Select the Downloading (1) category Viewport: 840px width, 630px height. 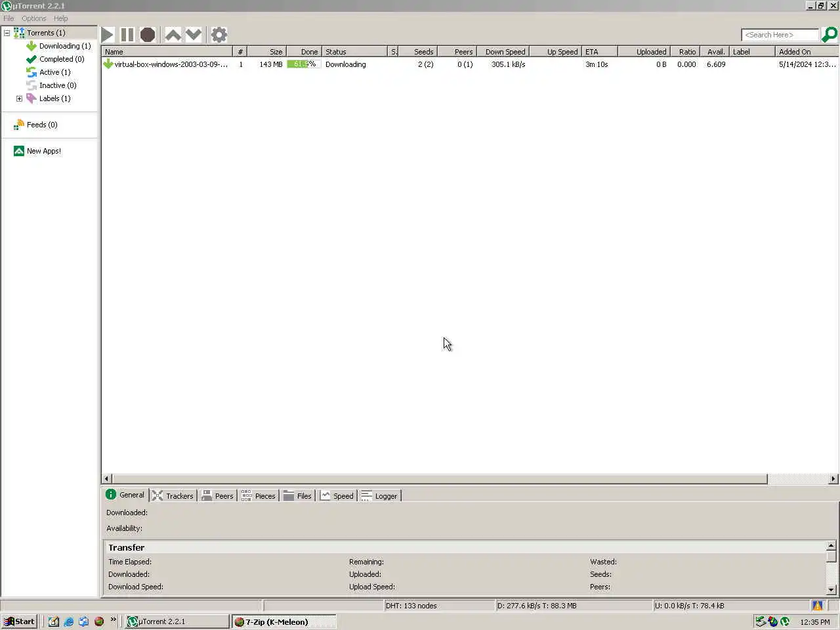pyautogui.click(x=58, y=46)
